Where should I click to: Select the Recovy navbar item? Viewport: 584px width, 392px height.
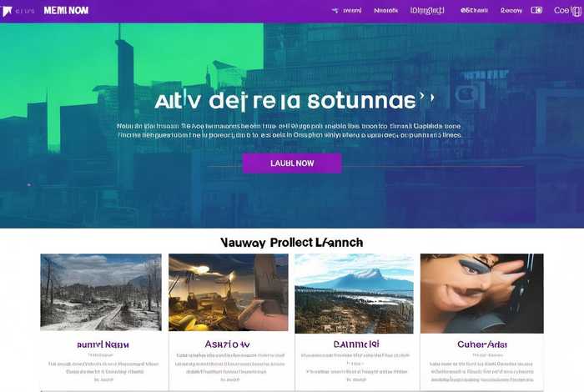[x=511, y=10]
